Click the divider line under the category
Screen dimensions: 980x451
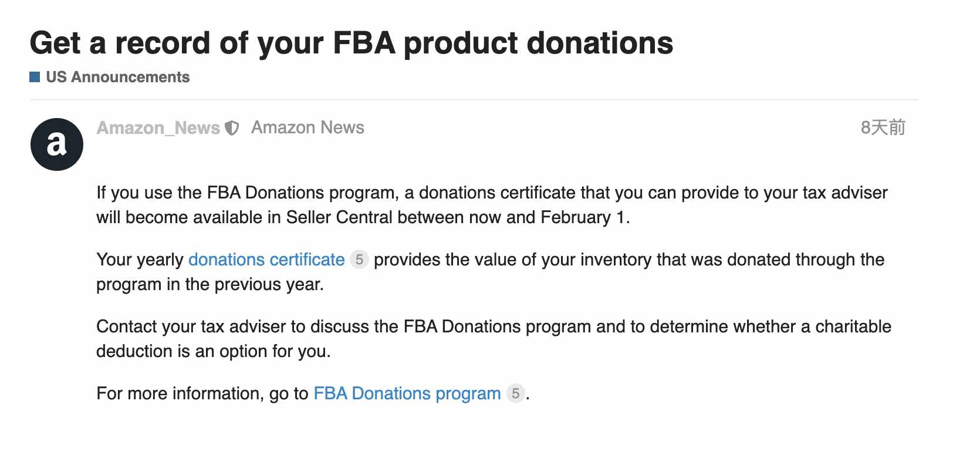coord(474,100)
